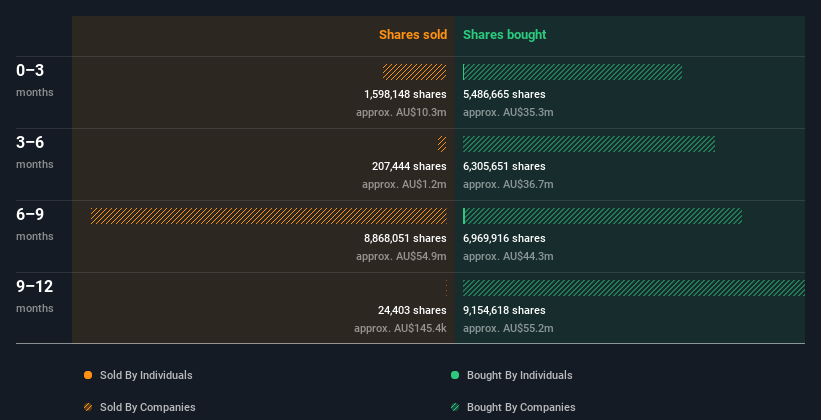The image size is (821, 420).
Task: Click the small orange sold bar for 3–6 months
Action: [x=442, y=144]
